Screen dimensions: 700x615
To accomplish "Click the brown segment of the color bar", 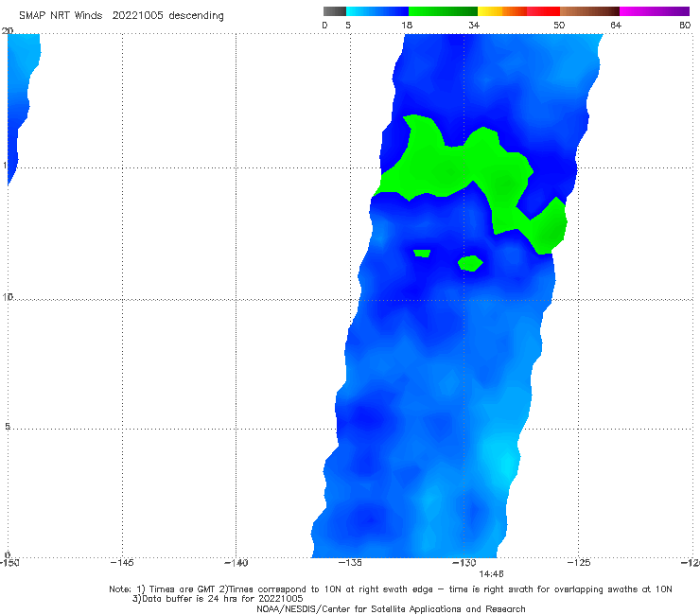I will coord(589,11).
